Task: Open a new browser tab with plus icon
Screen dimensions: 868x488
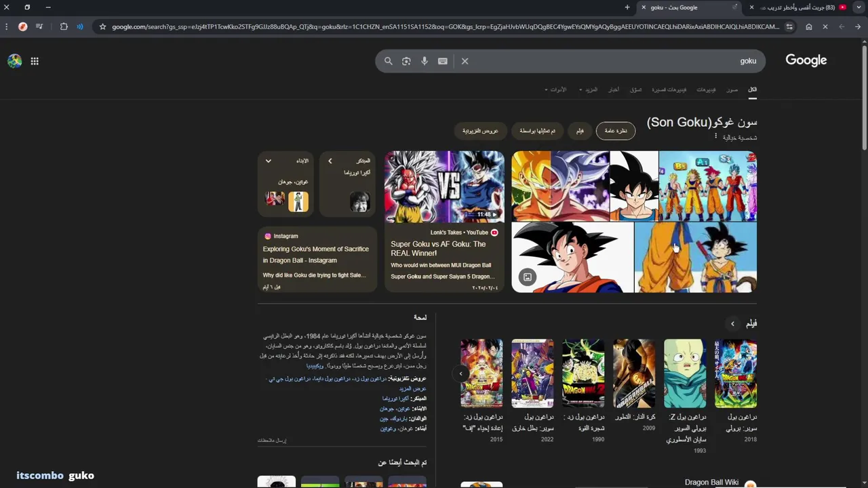Action: tap(627, 7)
